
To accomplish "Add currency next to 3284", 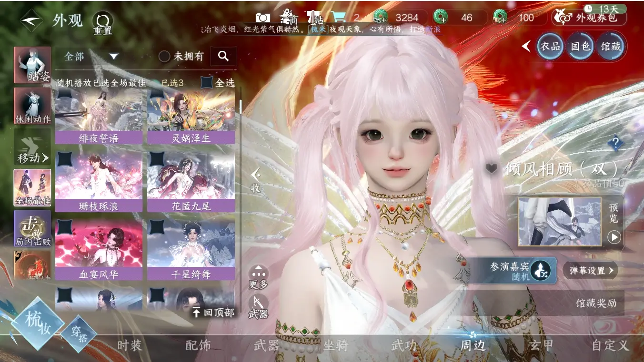I will coord(380,18).
